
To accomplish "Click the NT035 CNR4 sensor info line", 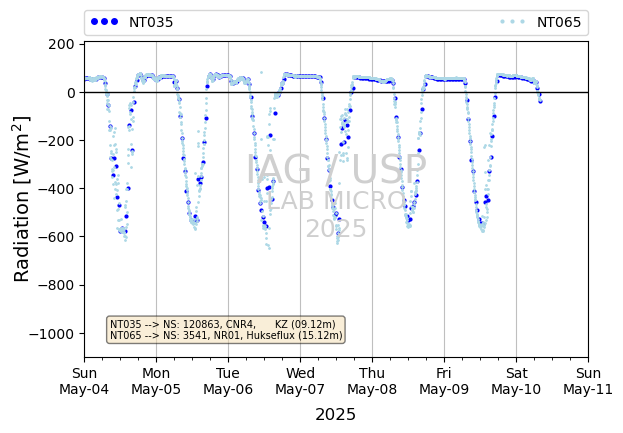I will point(223,324).
